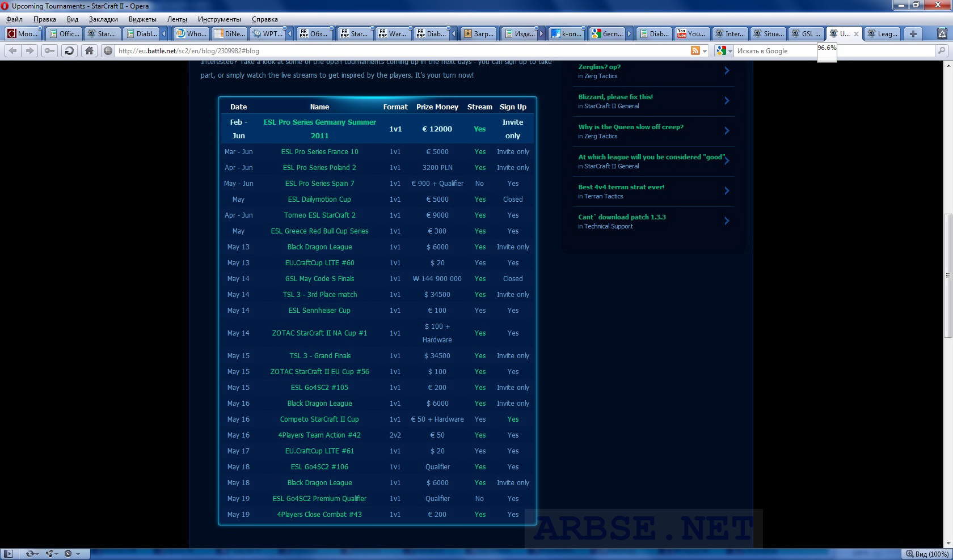Toggle the Opera panels sidebar button
Image resolution: width=953 pixels, height=560 pixels.
point(9,554)
